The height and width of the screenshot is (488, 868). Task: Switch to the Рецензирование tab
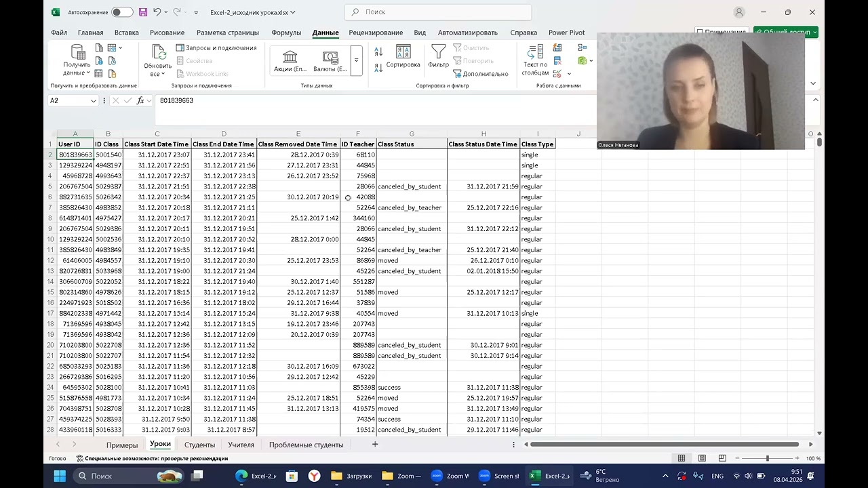pyautogui.click(x=376, y=33)
